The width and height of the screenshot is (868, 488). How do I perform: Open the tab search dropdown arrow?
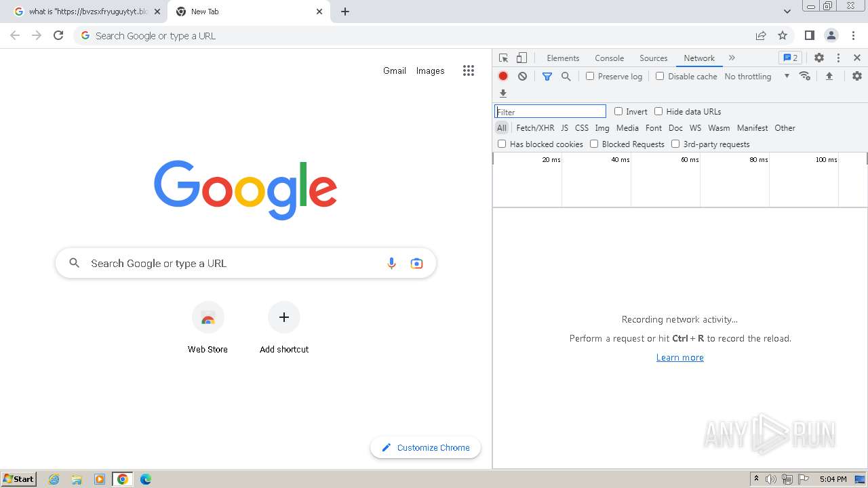click(x=787, y=12)
